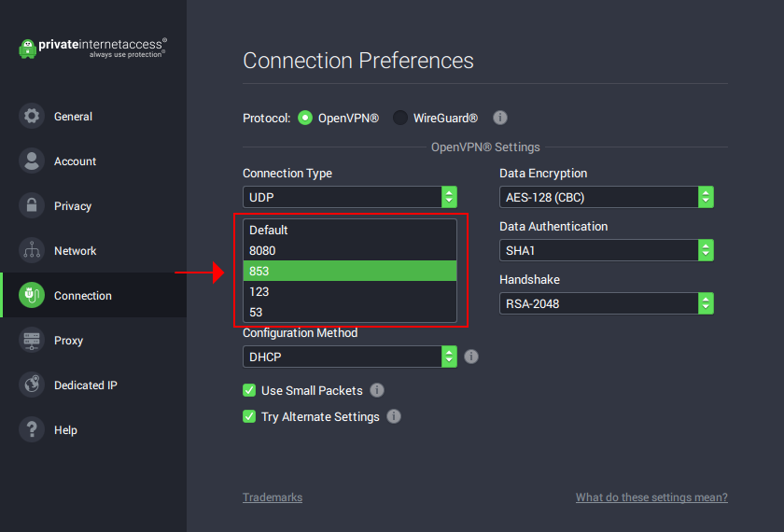Expand the Data Encryption AES-128 dropdown
This screenshot has width=784, height=532.
pyautogui.click(x=607, y=197)
